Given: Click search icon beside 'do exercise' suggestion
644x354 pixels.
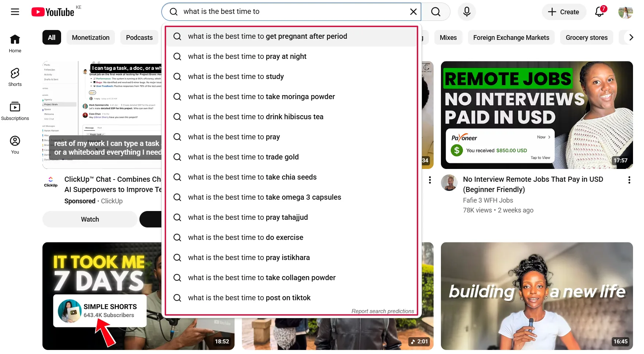Looking at the screenshot, I should pyautogui.click(x=177, y=237).
